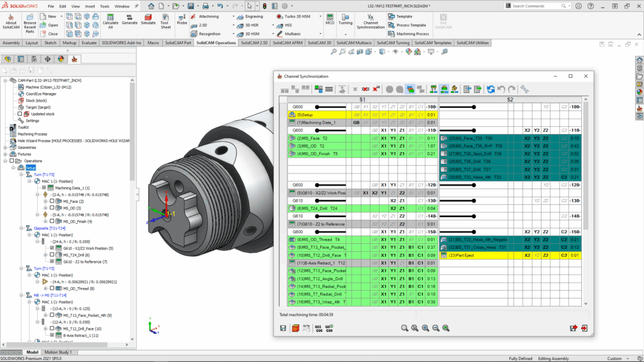Click the save icon at dialog bottom-left

point(283,328)
